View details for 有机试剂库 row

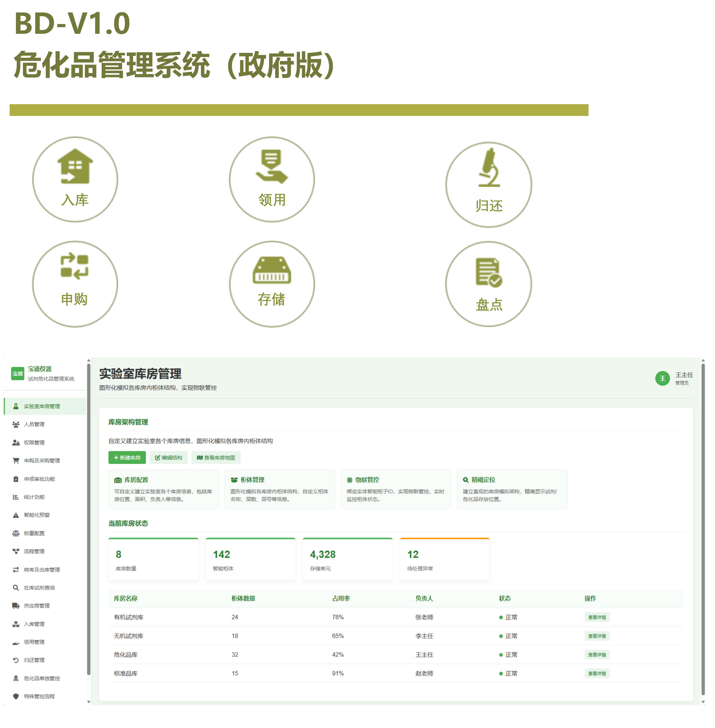point(597,617)
